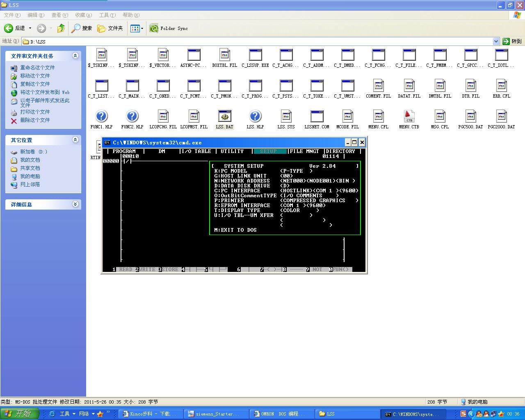Click the C_LSSUP.EXE file icon

(255, 55)
